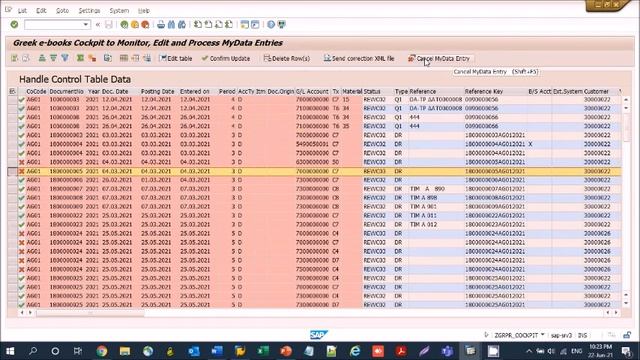Select row marker of document 1800000006 row
Viewport: 640px width, 360px height.
[12, 180]
